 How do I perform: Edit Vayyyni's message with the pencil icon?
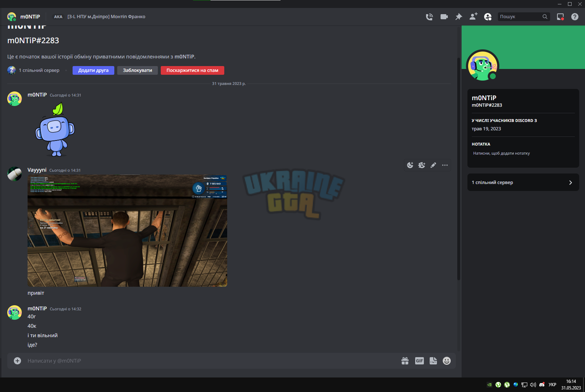point(433,165)
